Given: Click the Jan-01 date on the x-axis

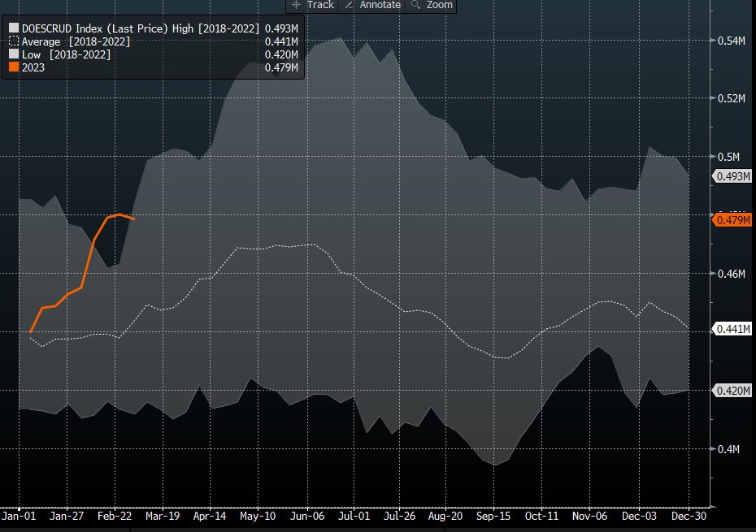Looking at the screenshot, I should point(18,516).
